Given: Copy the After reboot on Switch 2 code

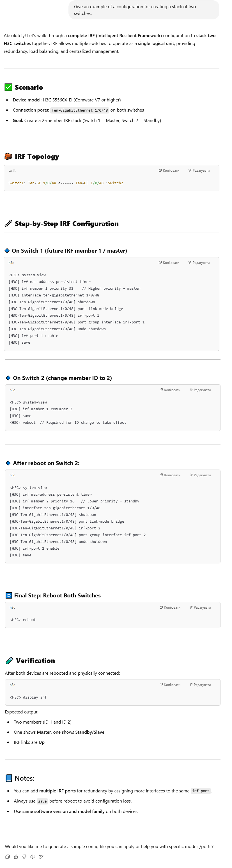Looking at the screenshot, I should tap(170, 475).
